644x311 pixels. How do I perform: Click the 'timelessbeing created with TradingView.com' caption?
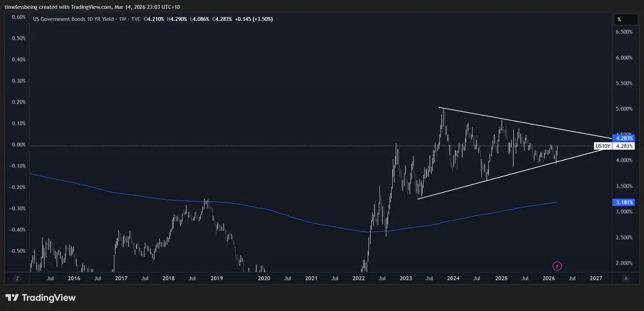point(58,6)
